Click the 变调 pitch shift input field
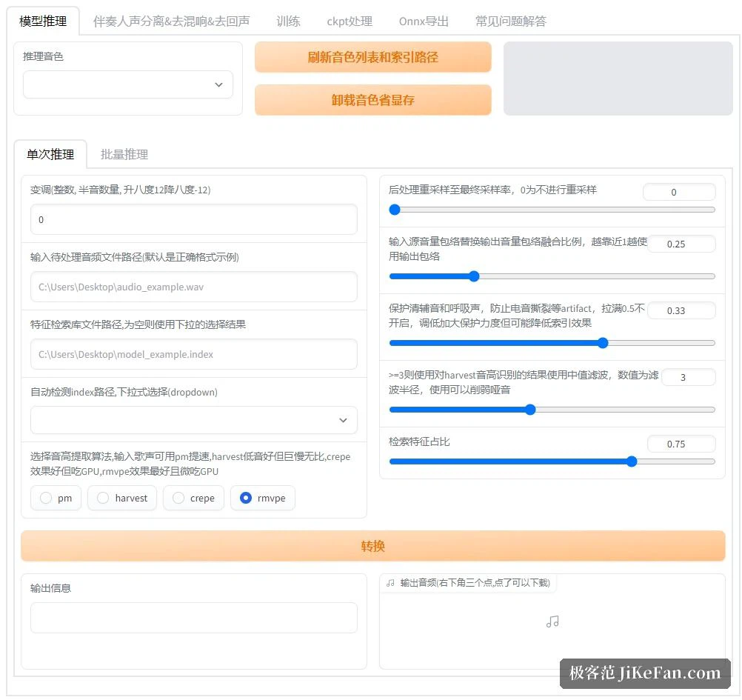This screenshot has width=742, height=700. (x=193, y=219)
